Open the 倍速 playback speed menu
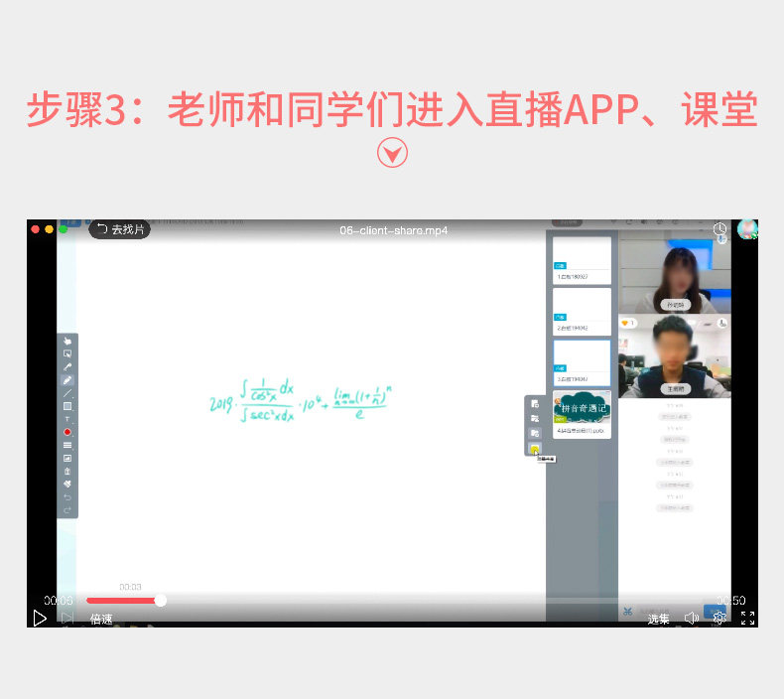This screenshot has width=784, height=699. (x=101, y=620)
